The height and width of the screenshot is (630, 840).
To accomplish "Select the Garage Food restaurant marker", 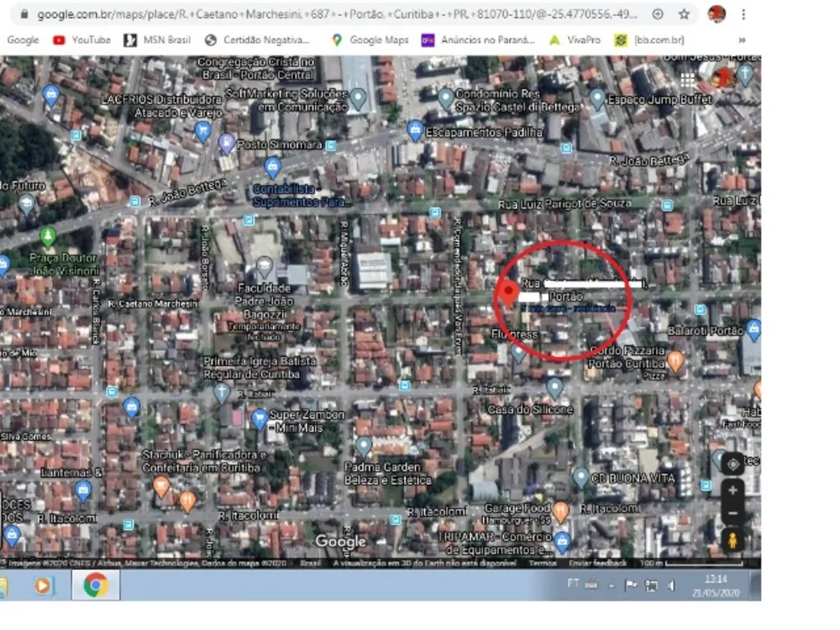I will click(560, 512).
